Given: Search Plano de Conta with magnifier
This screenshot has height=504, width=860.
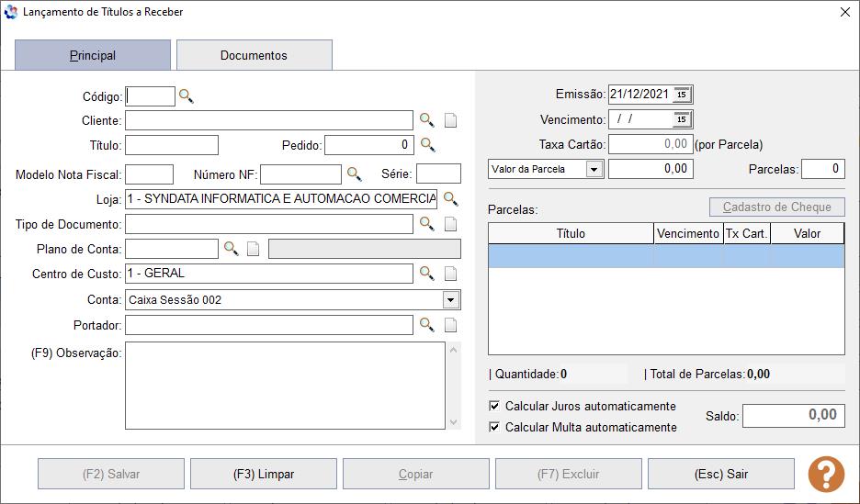Looking at the screenshot, I should [x=231, y=249].
